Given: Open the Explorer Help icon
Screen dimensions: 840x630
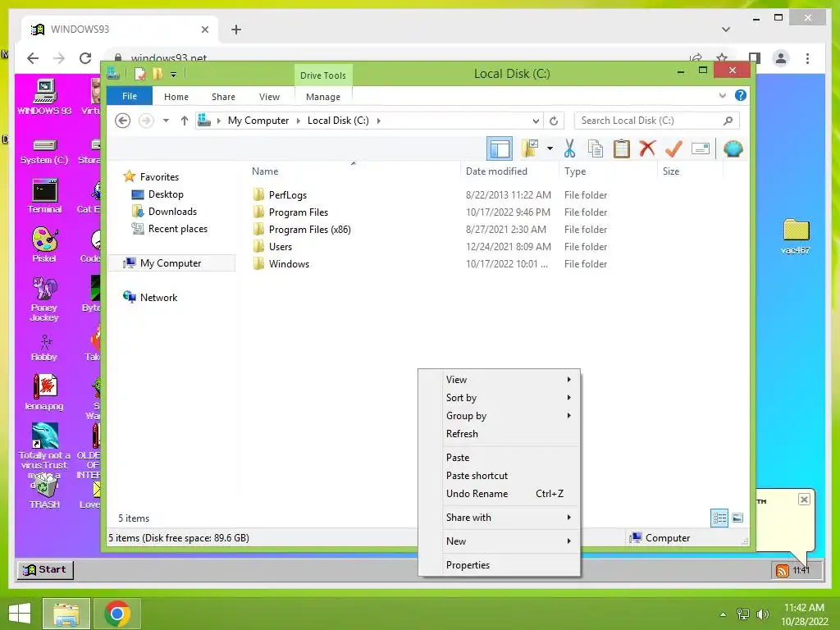Looking at the screenshot, I should pyautogui.click(x=741, y=95).
